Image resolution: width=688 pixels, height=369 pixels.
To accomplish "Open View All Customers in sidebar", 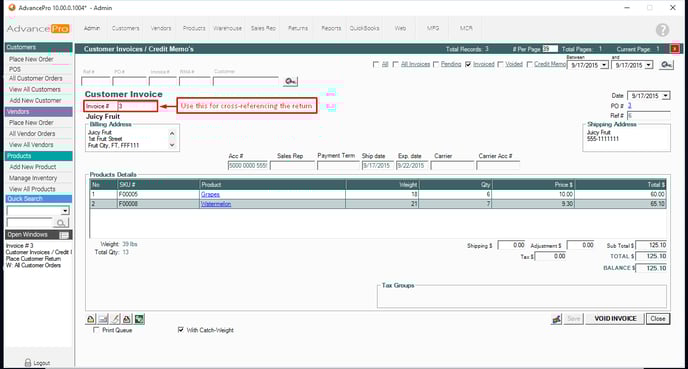I will click(x=35, y=90).
